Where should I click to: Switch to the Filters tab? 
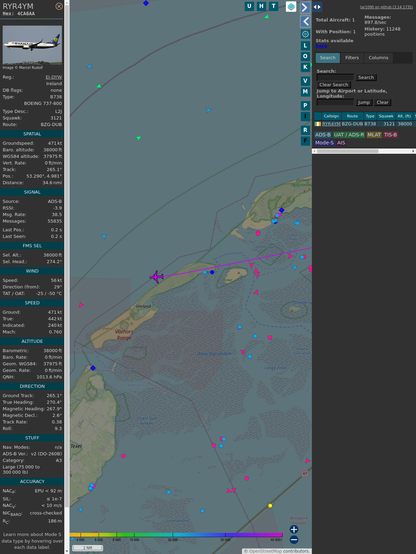click(x=352, y=58)
